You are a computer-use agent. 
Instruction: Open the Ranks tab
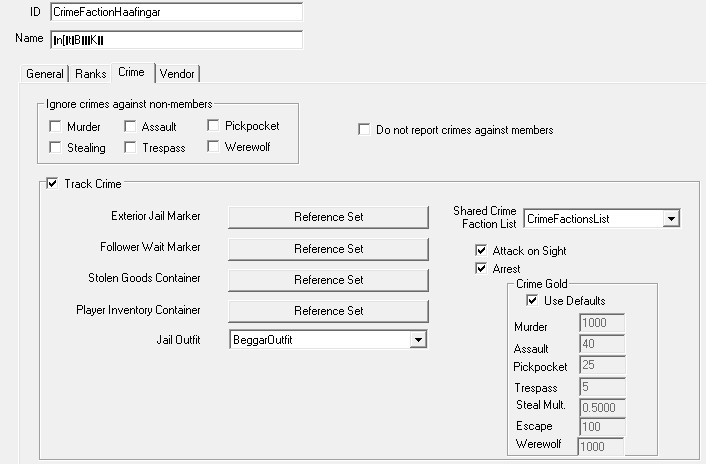(91, 73)
